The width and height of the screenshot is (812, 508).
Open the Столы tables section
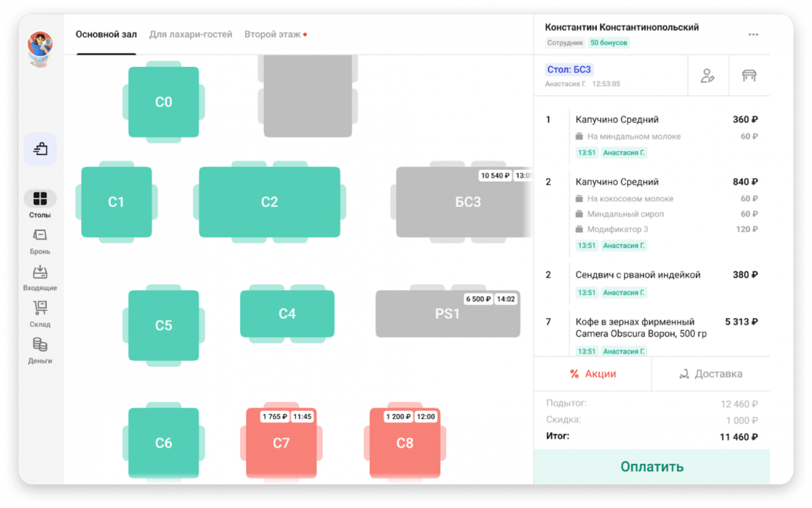pyautogui.click(x=40, y=204)
